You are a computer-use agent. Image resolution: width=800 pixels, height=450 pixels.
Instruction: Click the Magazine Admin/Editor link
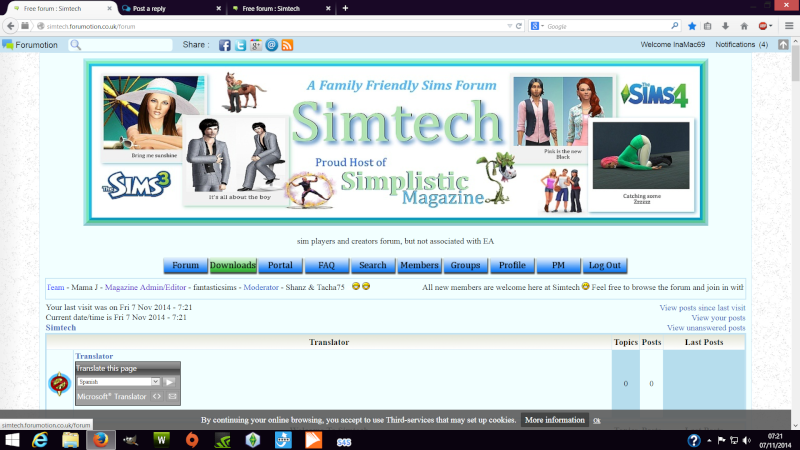(x=145, y=287)
